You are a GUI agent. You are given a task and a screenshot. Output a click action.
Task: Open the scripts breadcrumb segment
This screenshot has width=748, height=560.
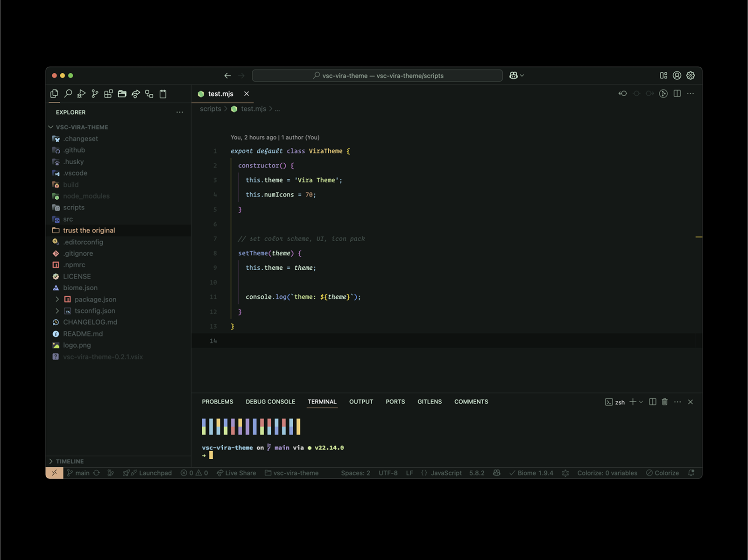[x=211, y=109]
